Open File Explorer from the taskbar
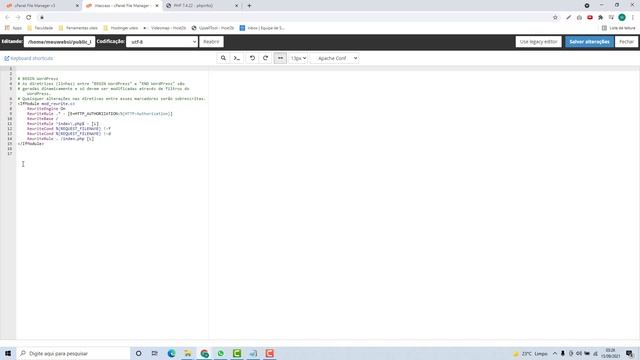 coord(188,353)
